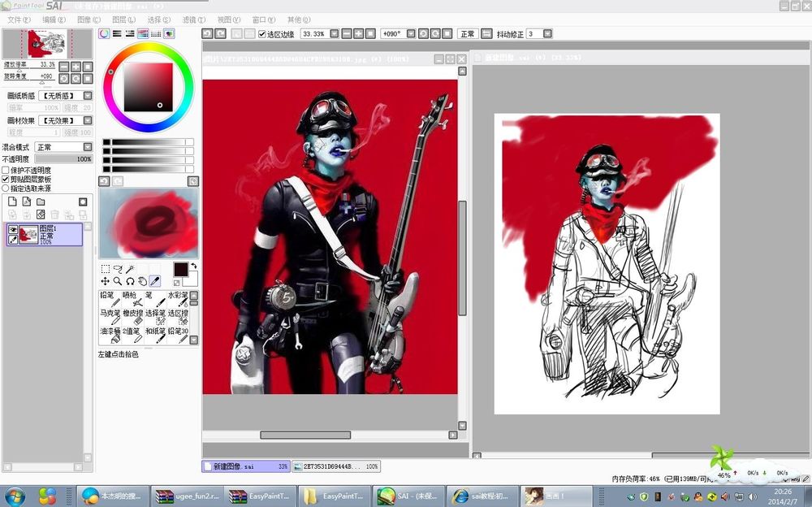The width and height of the screenshot is (812, 507).
Task: Select the Selection Eraser (选区擦) tool
Action: coord(178,317)
